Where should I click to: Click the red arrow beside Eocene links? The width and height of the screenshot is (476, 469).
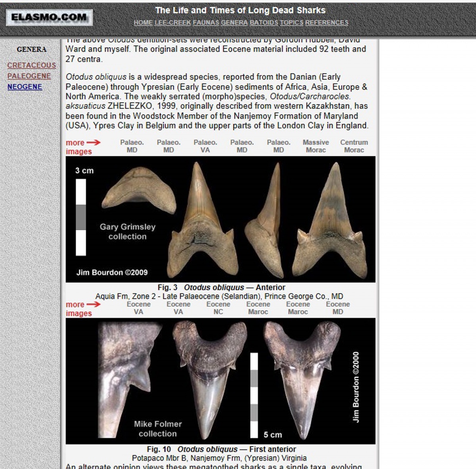94,304
